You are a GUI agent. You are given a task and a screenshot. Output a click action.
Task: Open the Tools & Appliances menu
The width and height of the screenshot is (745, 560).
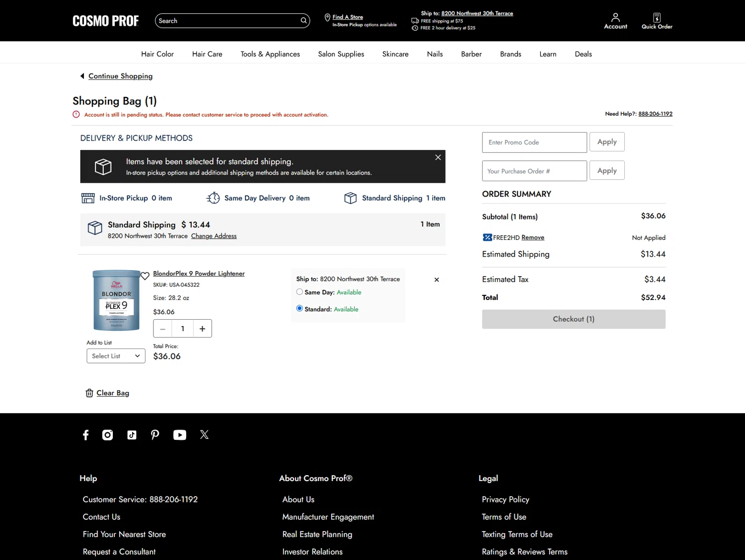coord(270,54)
